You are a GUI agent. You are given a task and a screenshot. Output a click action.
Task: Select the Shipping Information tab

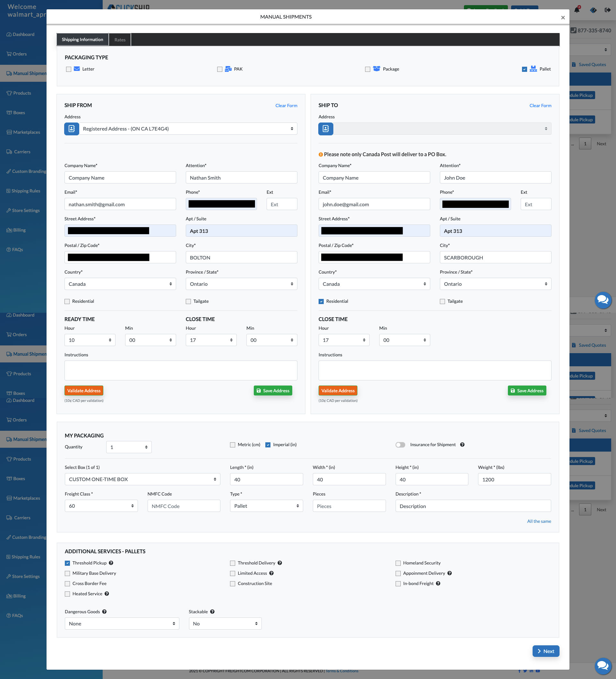(82, 40)
